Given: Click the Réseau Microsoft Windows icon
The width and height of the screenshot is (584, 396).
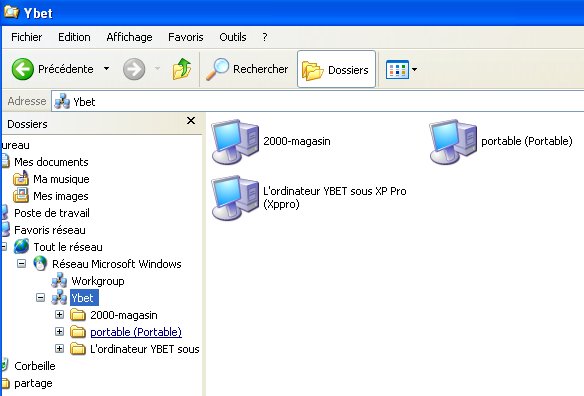Looking at the screenshot, I should [40, 263].
